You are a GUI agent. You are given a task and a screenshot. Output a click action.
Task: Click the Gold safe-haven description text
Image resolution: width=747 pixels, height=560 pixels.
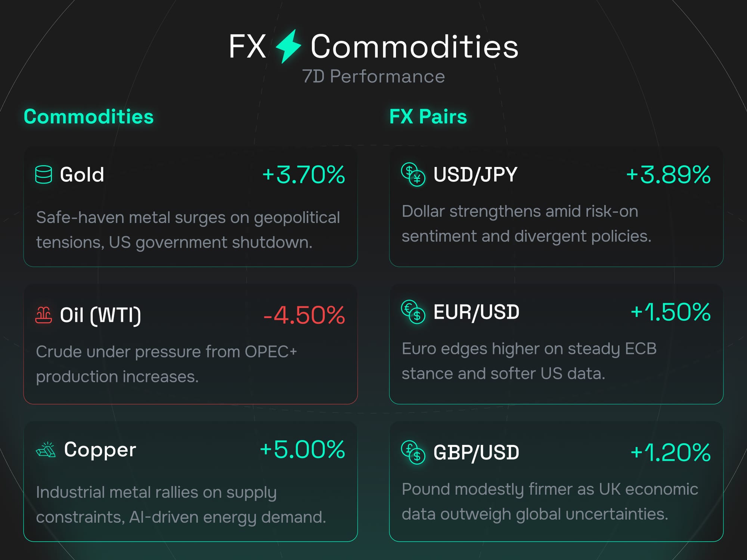click(188, 230)
